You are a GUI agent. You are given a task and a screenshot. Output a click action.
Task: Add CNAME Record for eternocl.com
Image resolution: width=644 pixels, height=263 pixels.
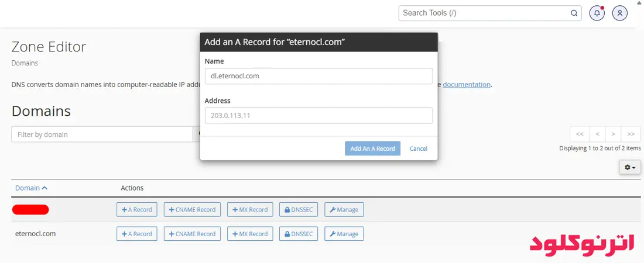point(192,234)
